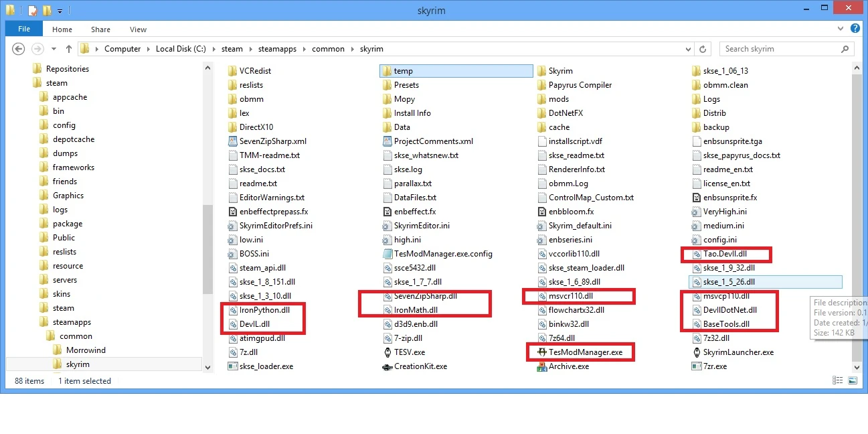The image size is (868, 434).
Task: Select the 7zr.exe file
Action: point(711,366)
